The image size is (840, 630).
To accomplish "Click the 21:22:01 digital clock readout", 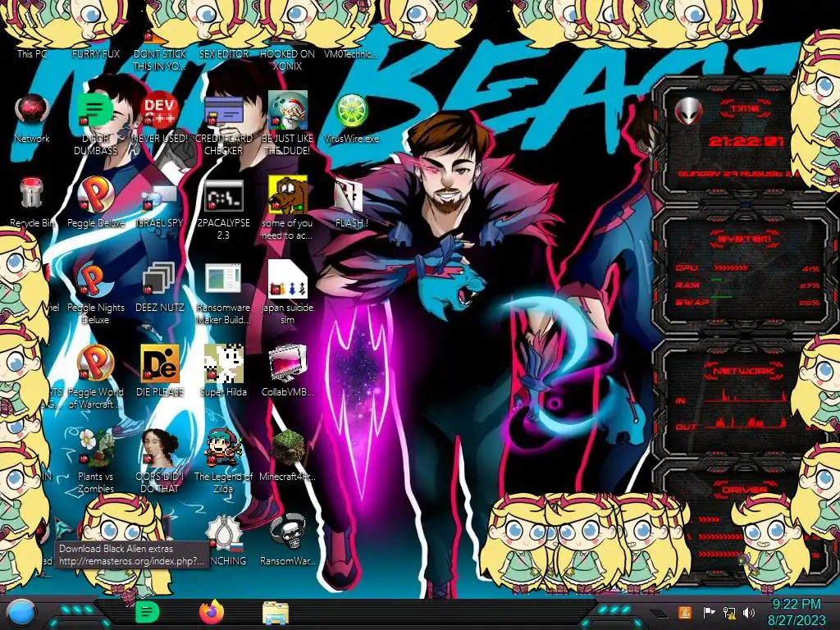I will 746,141.
